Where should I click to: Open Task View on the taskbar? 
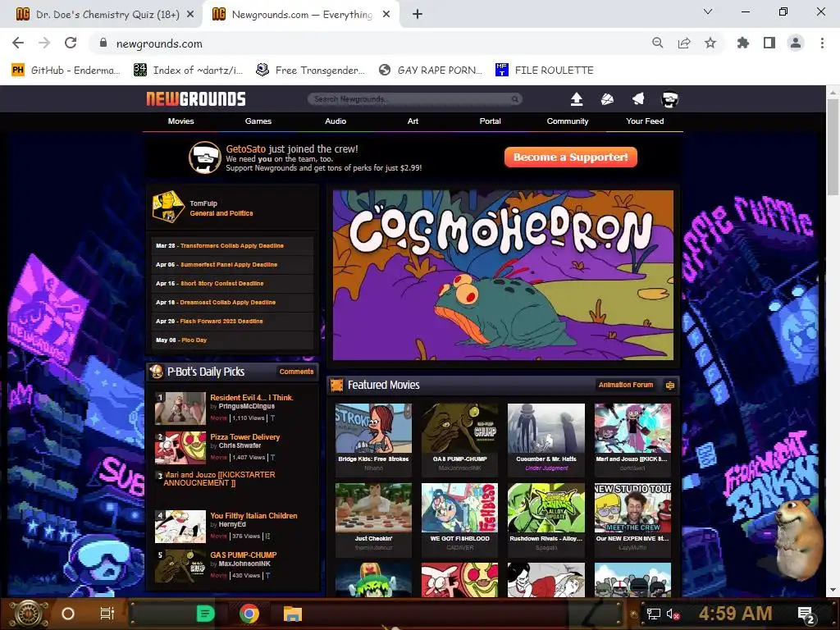click(107, 614)
